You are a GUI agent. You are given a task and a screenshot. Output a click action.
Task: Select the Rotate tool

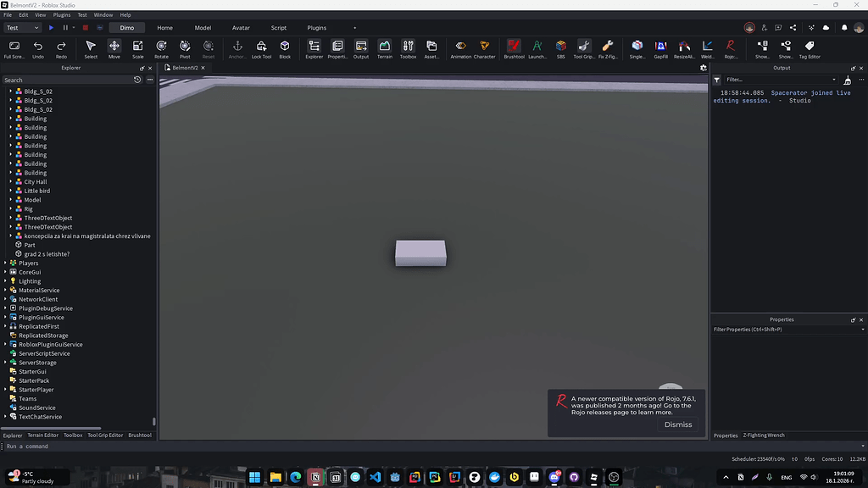point(161,48)
